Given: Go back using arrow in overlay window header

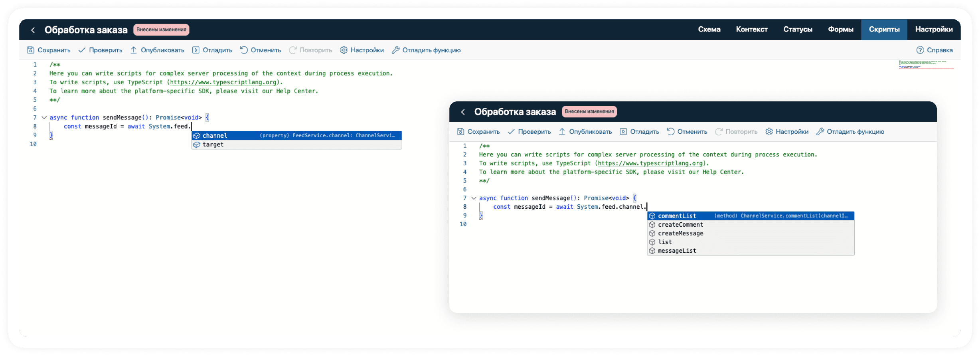Looking at the screenshot, I should click(x=463, y=112).
